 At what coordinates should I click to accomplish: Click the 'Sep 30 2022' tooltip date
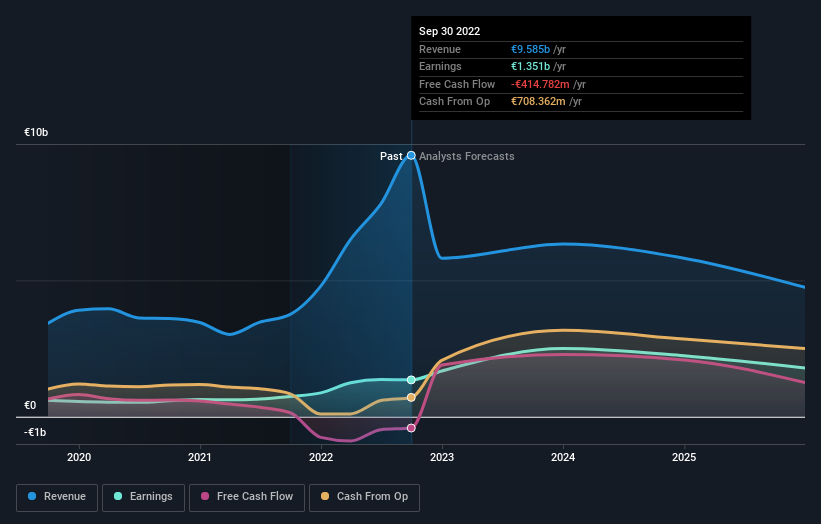point(449,31)
